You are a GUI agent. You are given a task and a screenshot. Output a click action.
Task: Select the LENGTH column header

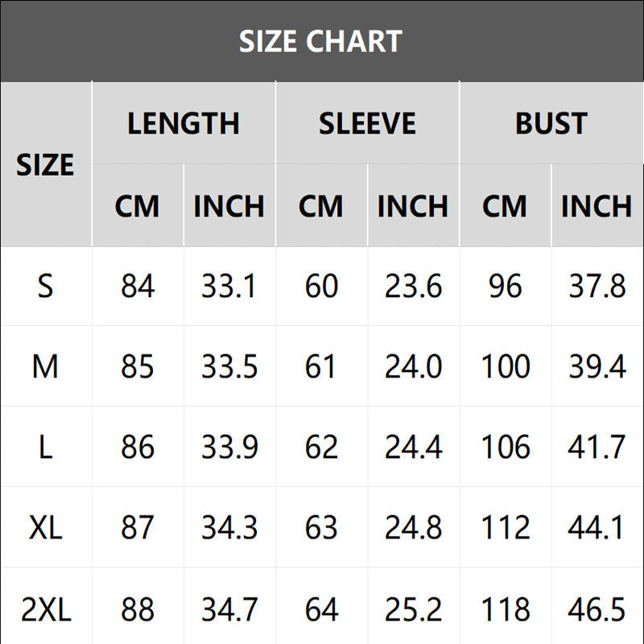point(184,123)
